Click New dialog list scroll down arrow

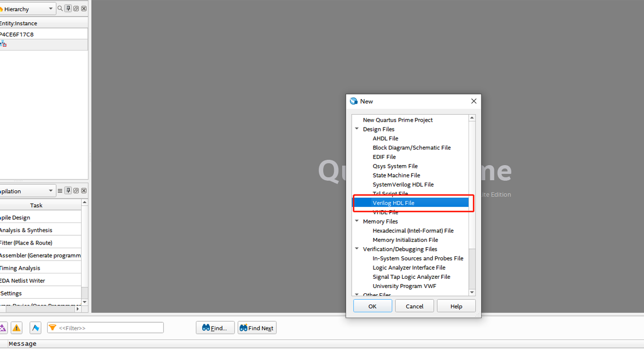(472, 292)
